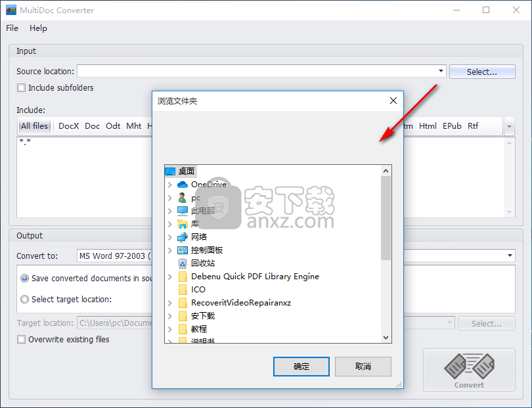Click the 回收站 recycle bin icon
532x408 pixels.
(183, 263)
